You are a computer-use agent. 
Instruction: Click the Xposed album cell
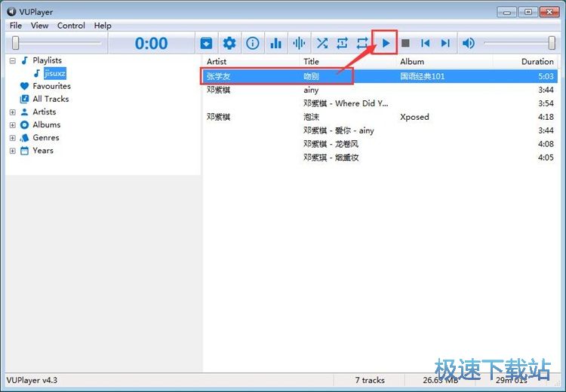(414, 117)
